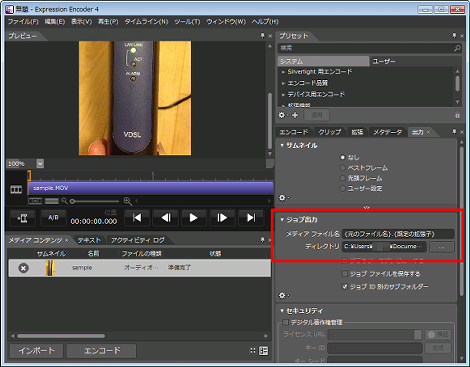Screen dimensions: 470x367
Task: Click the エンコード button at the bottom
Action: tap(102, 351)
